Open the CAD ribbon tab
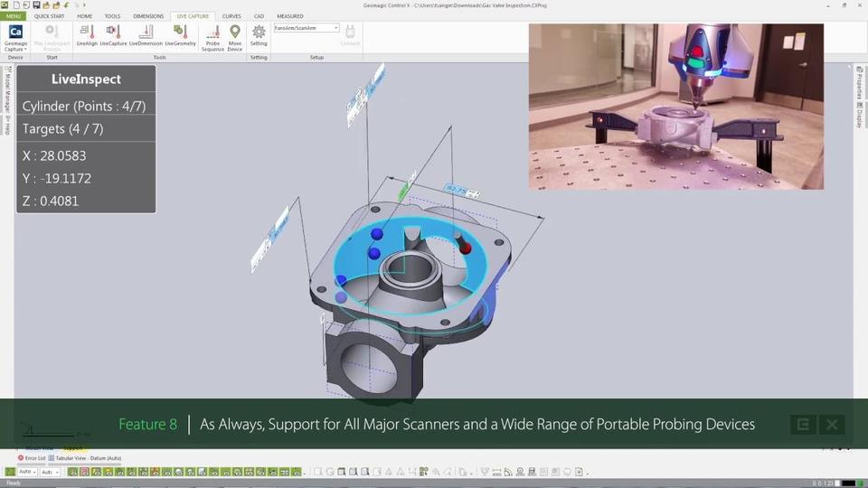 pyautogui.click(x=259, y=16)
